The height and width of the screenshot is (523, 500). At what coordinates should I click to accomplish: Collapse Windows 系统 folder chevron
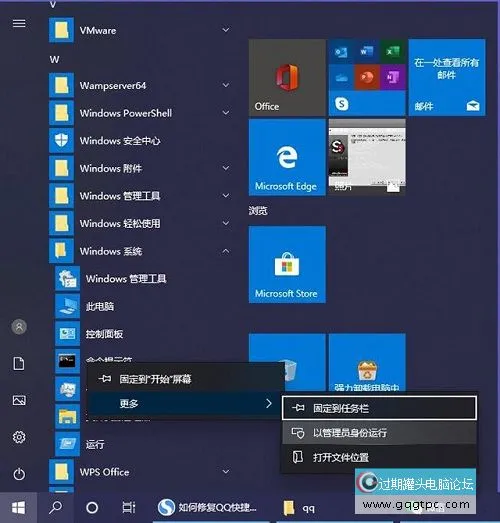point(226,250)
